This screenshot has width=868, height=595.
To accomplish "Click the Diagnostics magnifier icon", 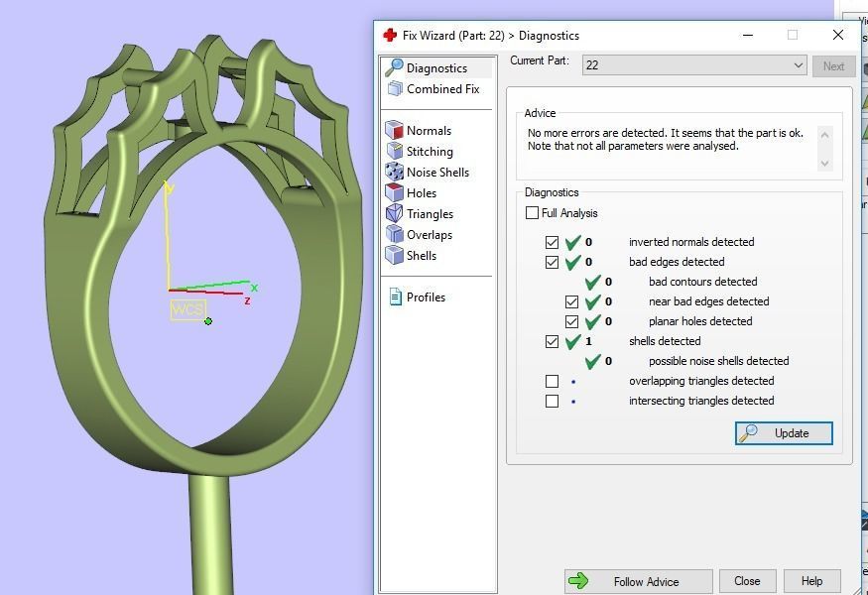I will (394, 67).
